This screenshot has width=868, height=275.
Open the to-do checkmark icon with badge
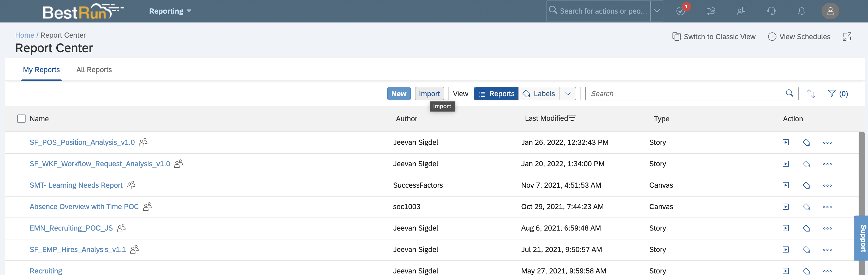click(x=681, y=11)
